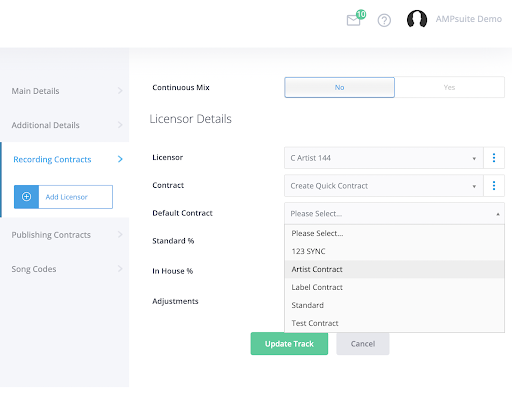Open the AMPsuite Demo account name
This screenshot has height=399, width=512.
[x=469, y=19]
